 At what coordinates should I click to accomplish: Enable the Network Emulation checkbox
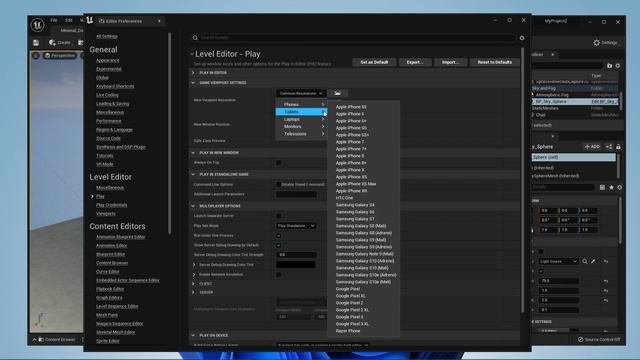pyautogui.click(x=278, y=275)
